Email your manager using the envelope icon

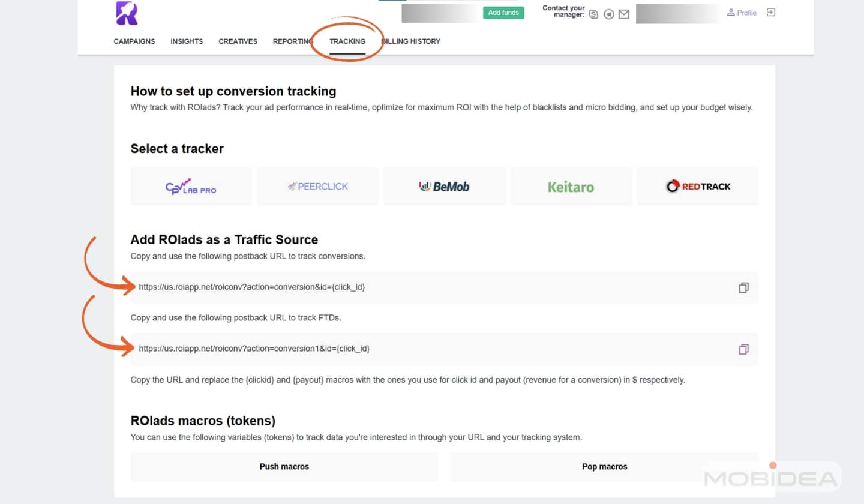pos(623,14)
